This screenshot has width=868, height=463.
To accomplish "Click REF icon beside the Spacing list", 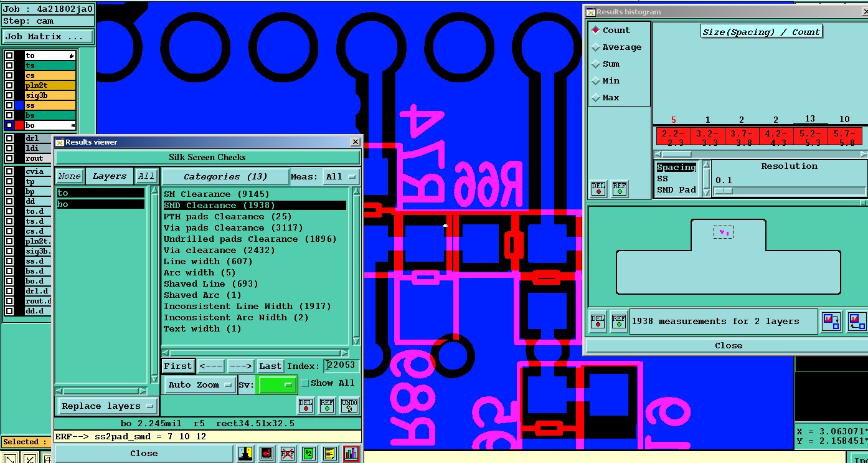I will [620, 189].
